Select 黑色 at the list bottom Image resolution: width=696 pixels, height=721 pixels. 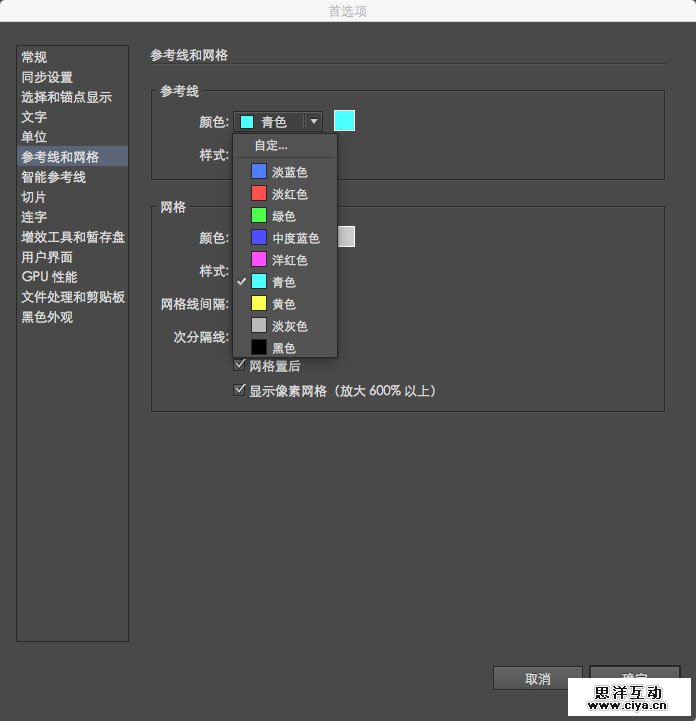point(283,348)
